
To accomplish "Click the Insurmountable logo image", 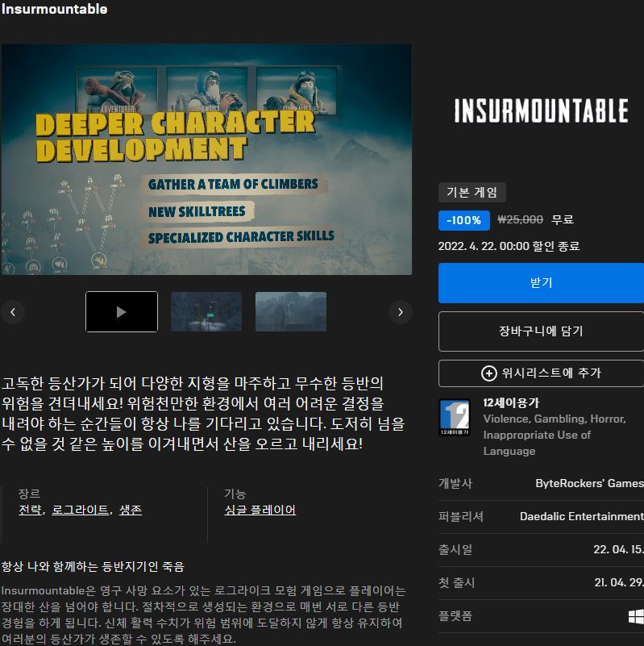I will click(541, 110).
